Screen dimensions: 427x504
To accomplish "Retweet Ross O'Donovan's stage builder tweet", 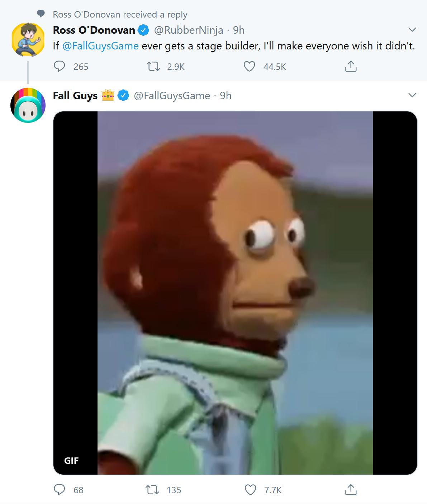I will click(154, 67).
